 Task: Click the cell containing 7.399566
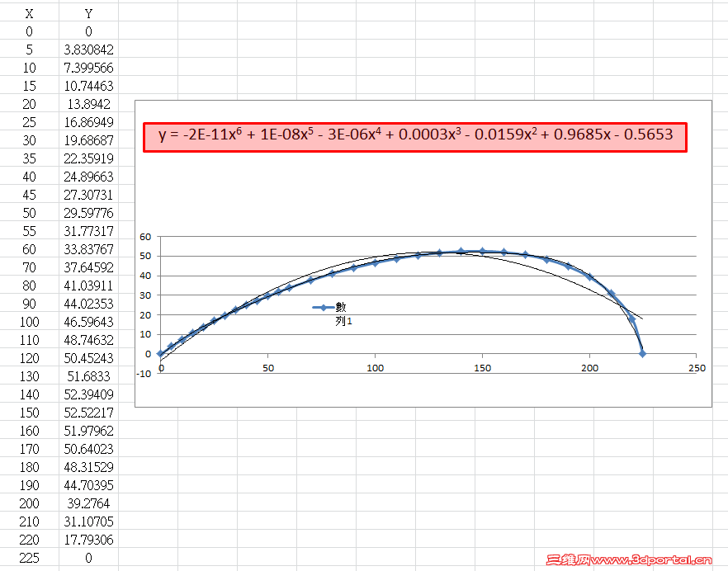click(x=88, y=68)
